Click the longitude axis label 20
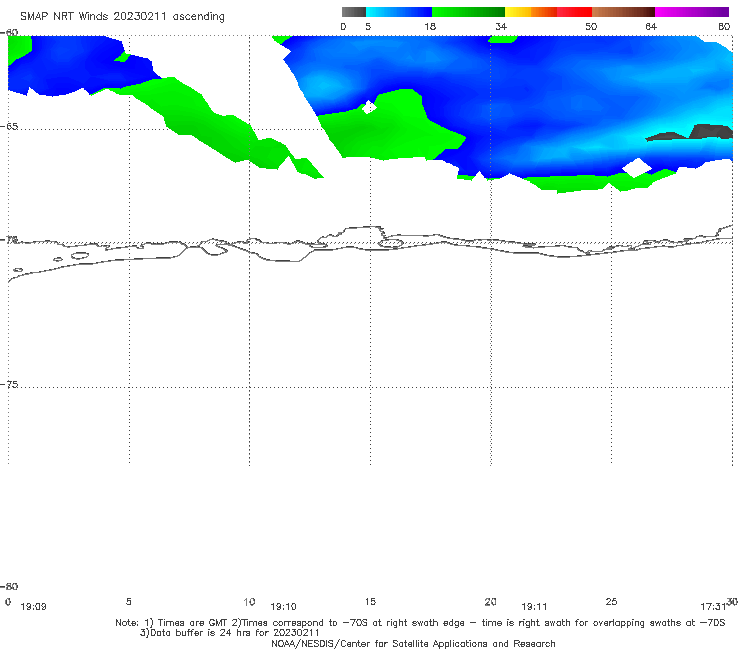This screenshot has height=650, width=740. (x=490, y=602)
